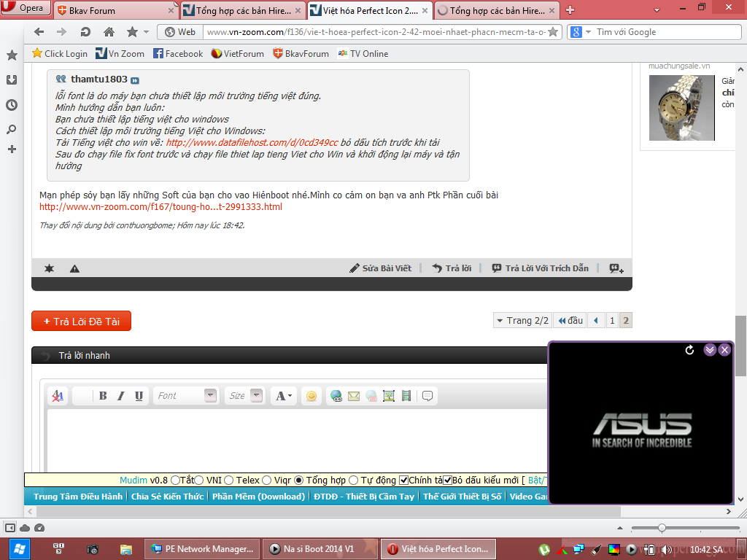Open the Click Login bookmark
Viewport: 747px width, 560px height.
(x=60, y=54)
